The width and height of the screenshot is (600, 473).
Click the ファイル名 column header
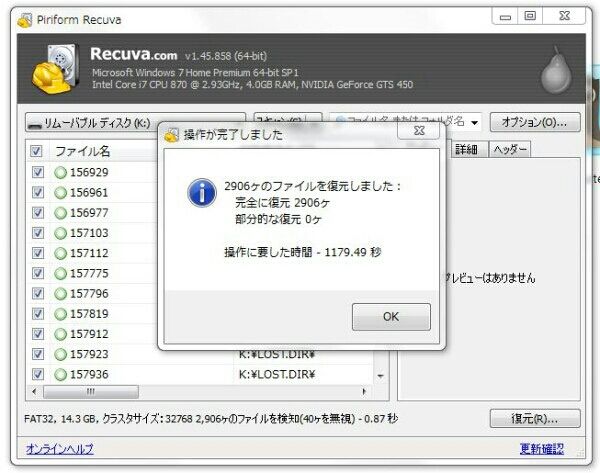pyautogui.click(x=83, y=152)
